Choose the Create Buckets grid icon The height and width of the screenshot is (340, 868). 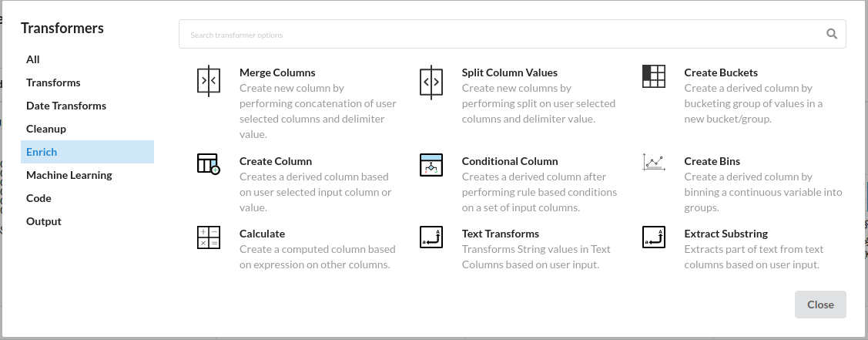654,76
